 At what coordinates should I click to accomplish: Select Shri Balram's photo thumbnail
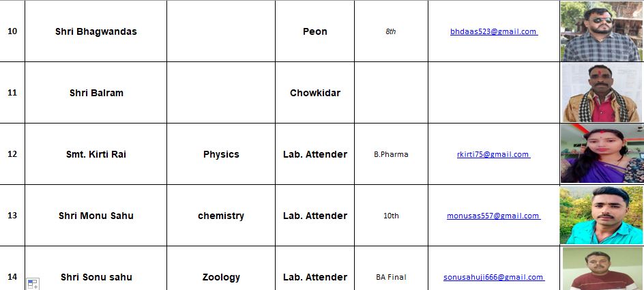[x=600, y=93]
